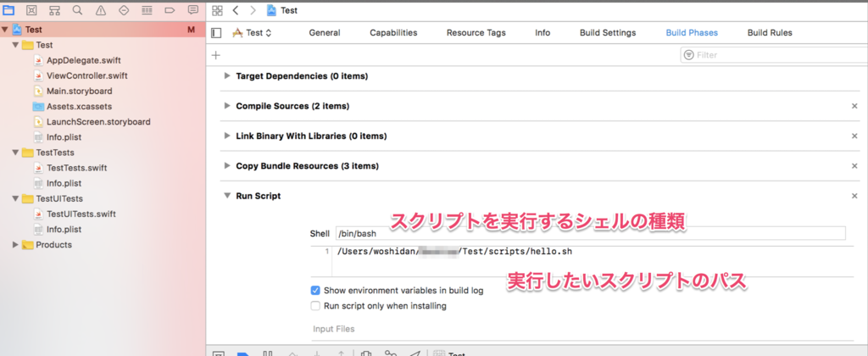Expand Link Binary With Libraries phase
This screenshot has width=868, height=356.
pyautogui.click(x=227, y=136)
